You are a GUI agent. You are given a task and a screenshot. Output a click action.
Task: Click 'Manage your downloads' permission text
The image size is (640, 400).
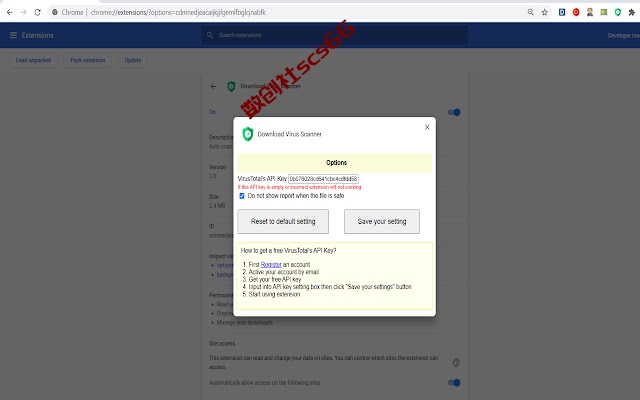pyautogui.click(x=244, y=322)
